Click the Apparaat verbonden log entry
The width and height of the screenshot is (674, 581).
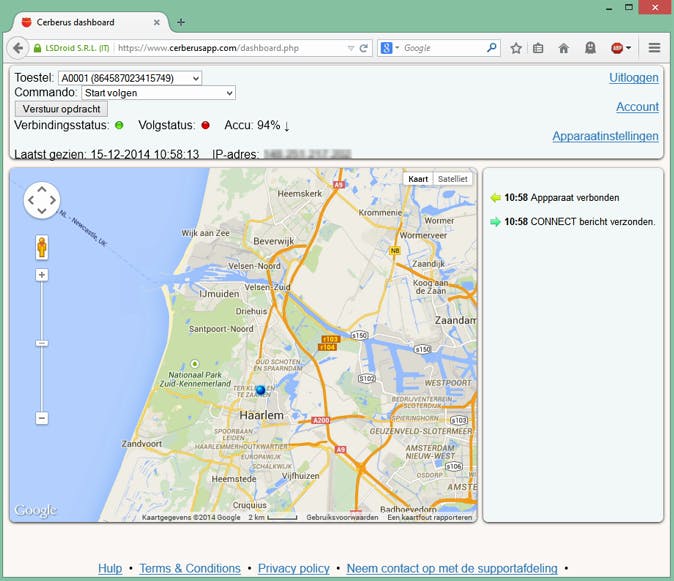pos(561,198)
